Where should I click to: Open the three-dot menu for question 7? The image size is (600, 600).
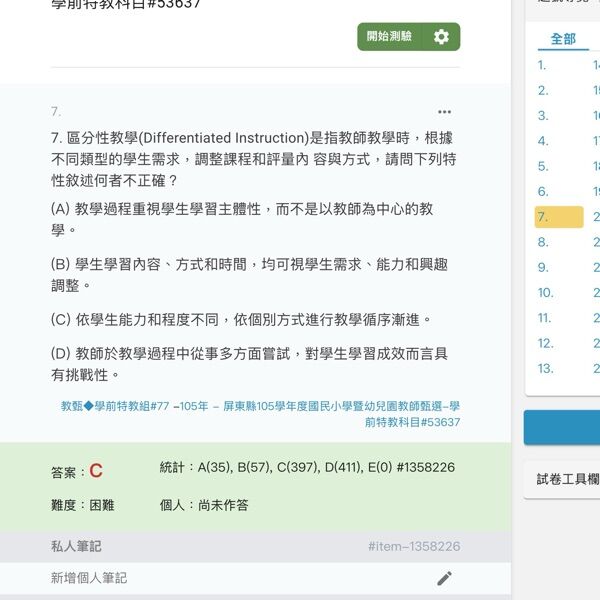tap(444, 112)
